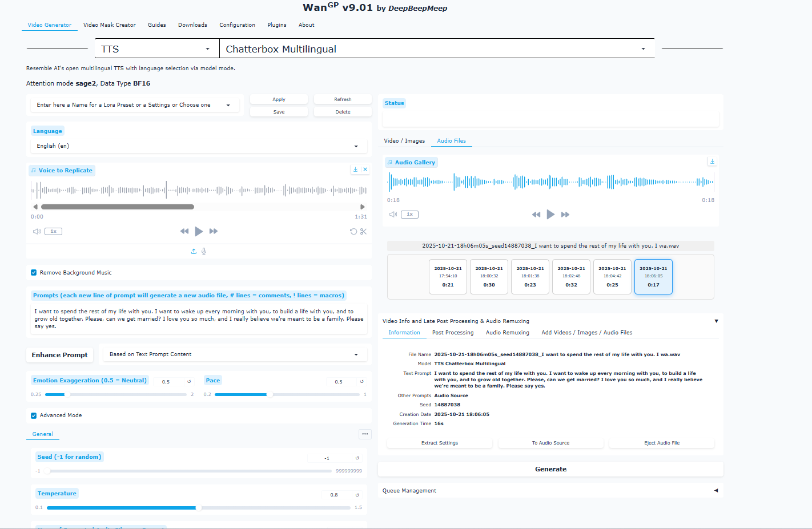
Task: Switch to the Video Mask Creator tab
Action: coord(110,25)
